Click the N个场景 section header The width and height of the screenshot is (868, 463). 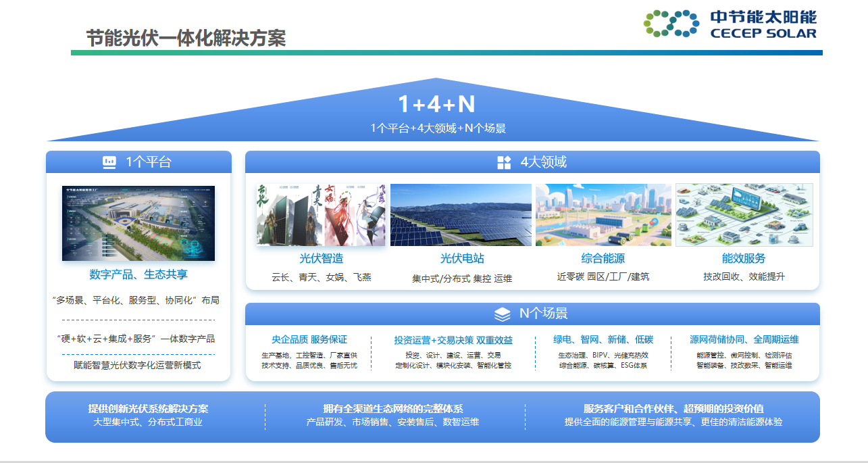[x=532, y=314]
